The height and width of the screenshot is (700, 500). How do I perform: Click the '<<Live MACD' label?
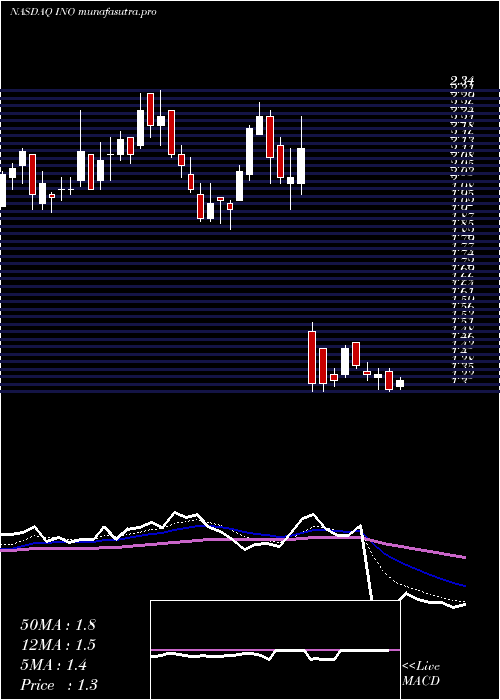coord(421,674)
